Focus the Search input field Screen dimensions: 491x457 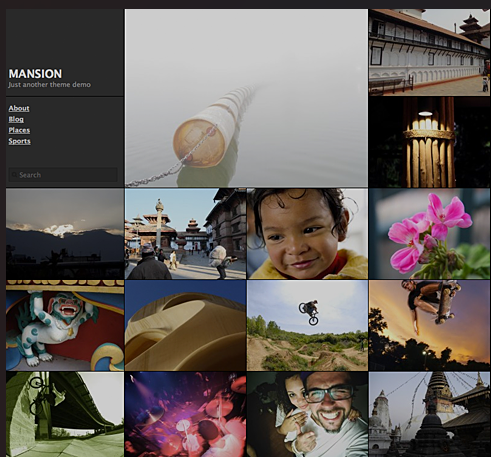pyautogui.click(x=63, y=175)
